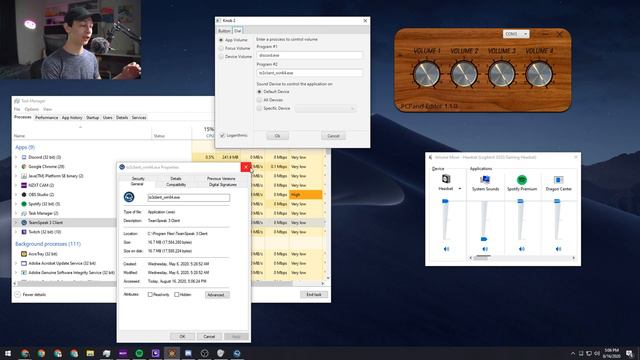640x360 pixels.
Task: Click the AcroTray background process icon
Action: (x=24, y=254)
